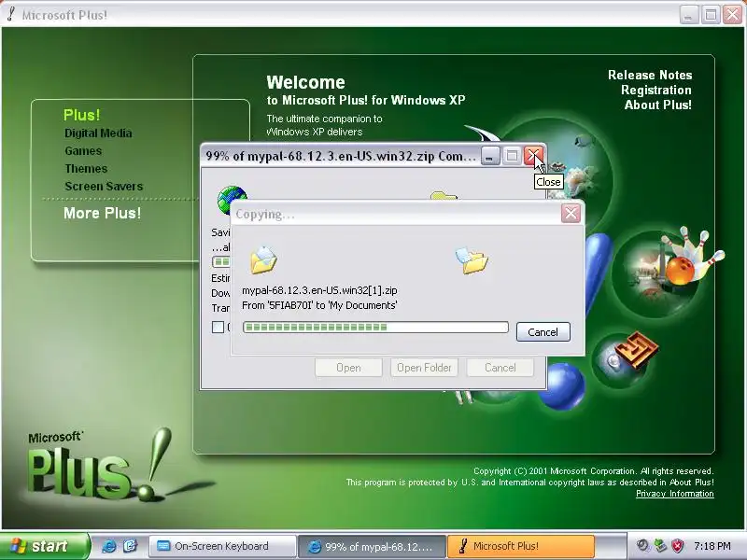Open the Registration link
Viewport: 747px width, 560px height.
click(x=656, y=90)
